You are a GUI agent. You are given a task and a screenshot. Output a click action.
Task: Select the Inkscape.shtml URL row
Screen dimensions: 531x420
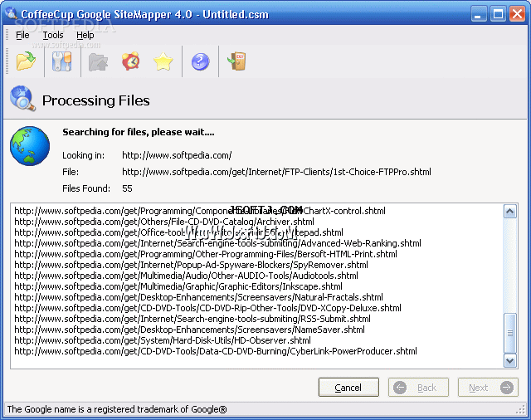178,286
